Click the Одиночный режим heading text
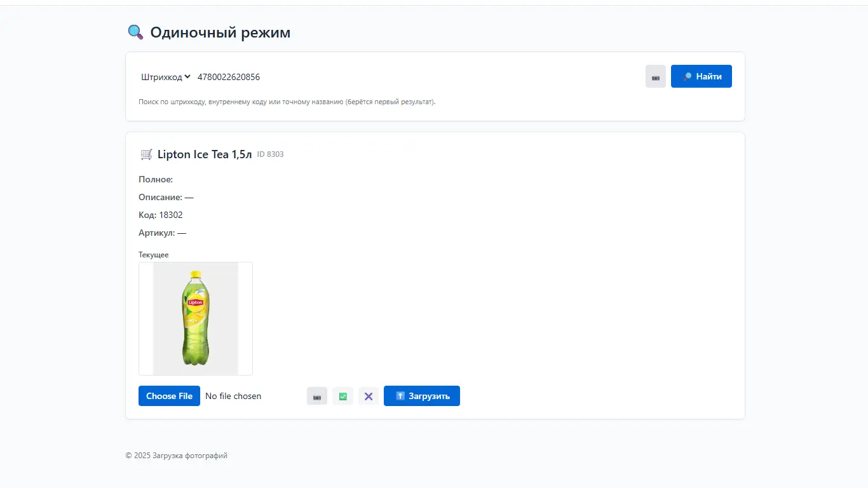The height and width of the screenshot is (488, 868). coord(220,32)
